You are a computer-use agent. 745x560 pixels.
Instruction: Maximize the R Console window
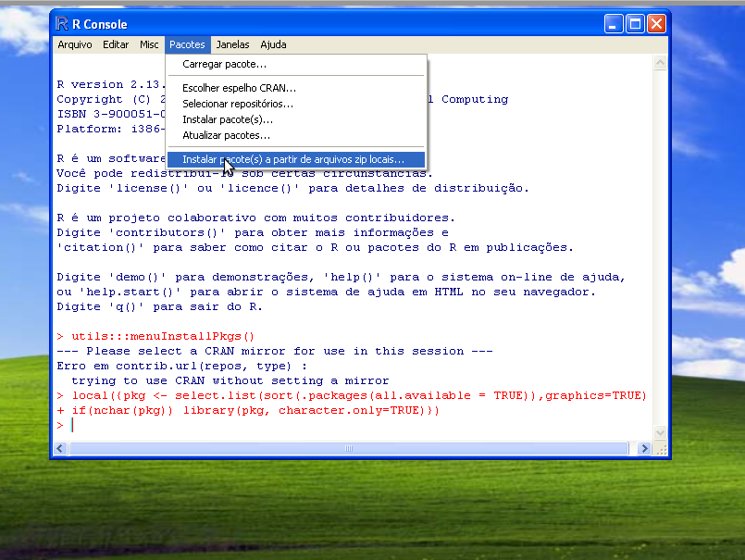(x=635, y=24)
